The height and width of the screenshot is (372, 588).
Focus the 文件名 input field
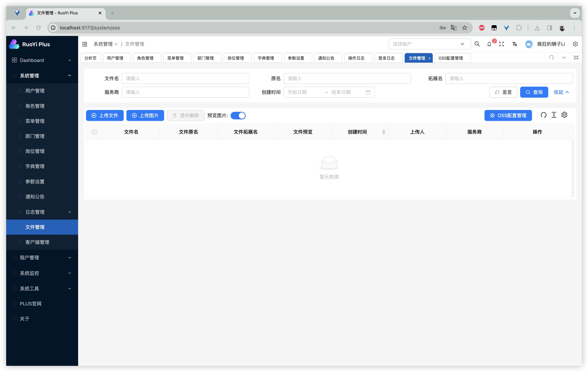coord(185,79)
